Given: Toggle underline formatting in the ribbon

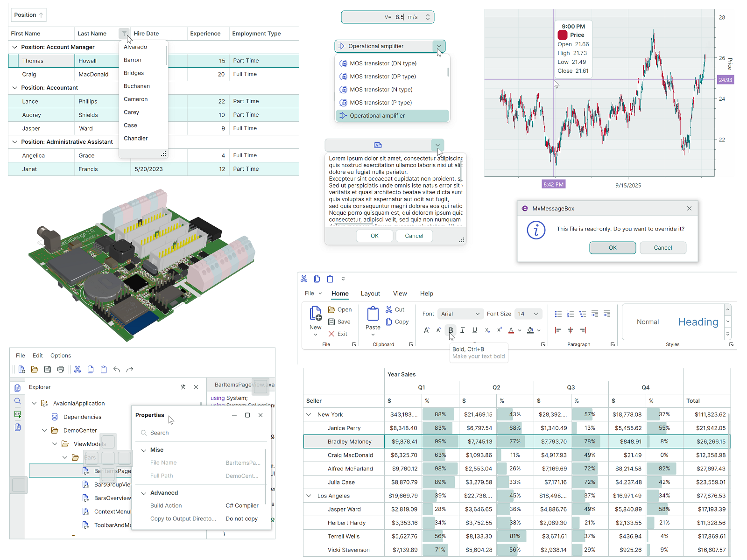Looking at the screenshot, I should [474, 330].
